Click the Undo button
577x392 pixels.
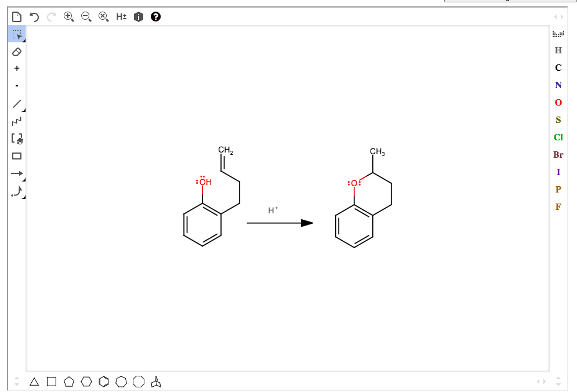pyautogui.click(x=33, y=17)
